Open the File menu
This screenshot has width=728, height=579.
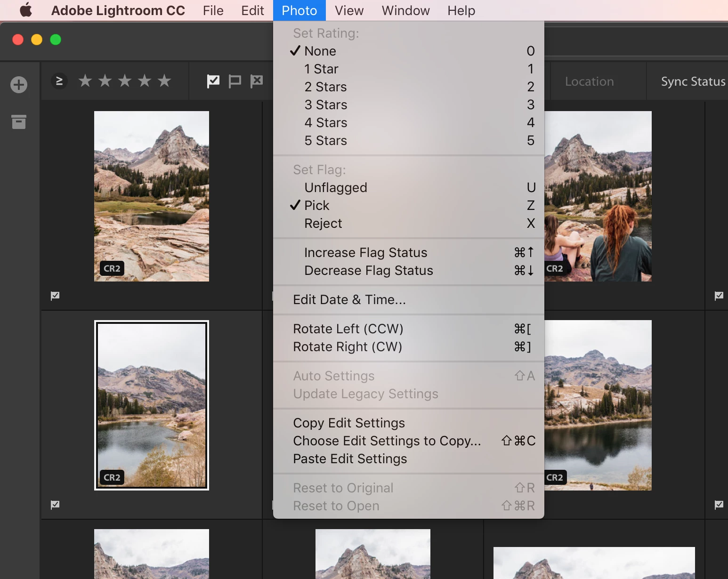pyautogui.click(x=213, y=10)
